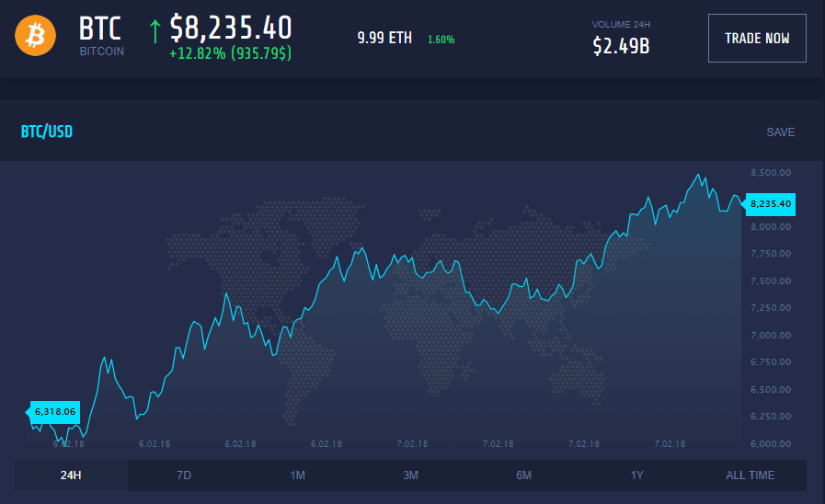Screen dimensions: 825x504
Task: Click the 7,250.00 y-axis label
Action: pos(771,308)
